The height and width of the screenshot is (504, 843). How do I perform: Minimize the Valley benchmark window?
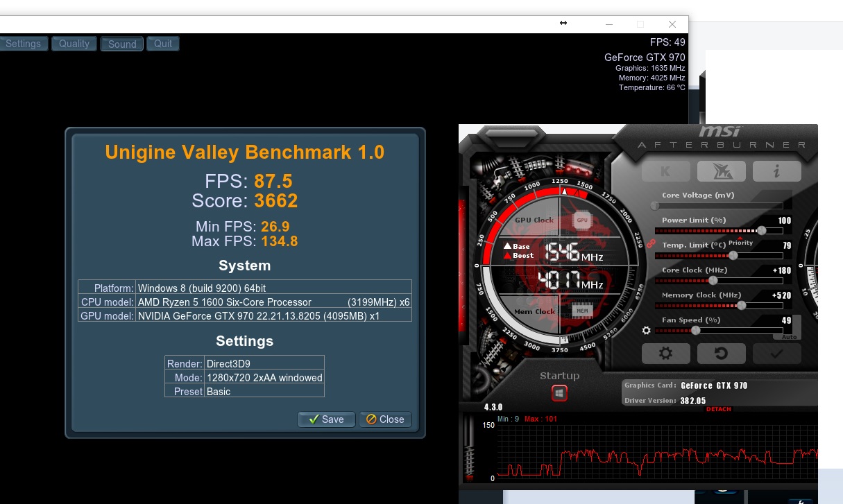click(x=608, y=24)
